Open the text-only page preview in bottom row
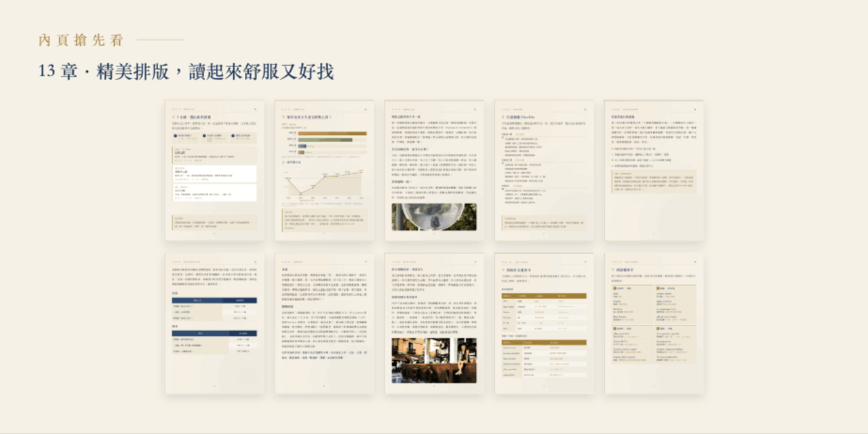 [x=323, y=323]
